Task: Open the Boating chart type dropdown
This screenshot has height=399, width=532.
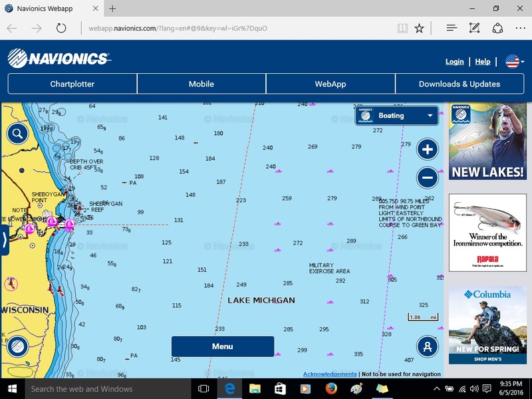Action: pos(396,116)
